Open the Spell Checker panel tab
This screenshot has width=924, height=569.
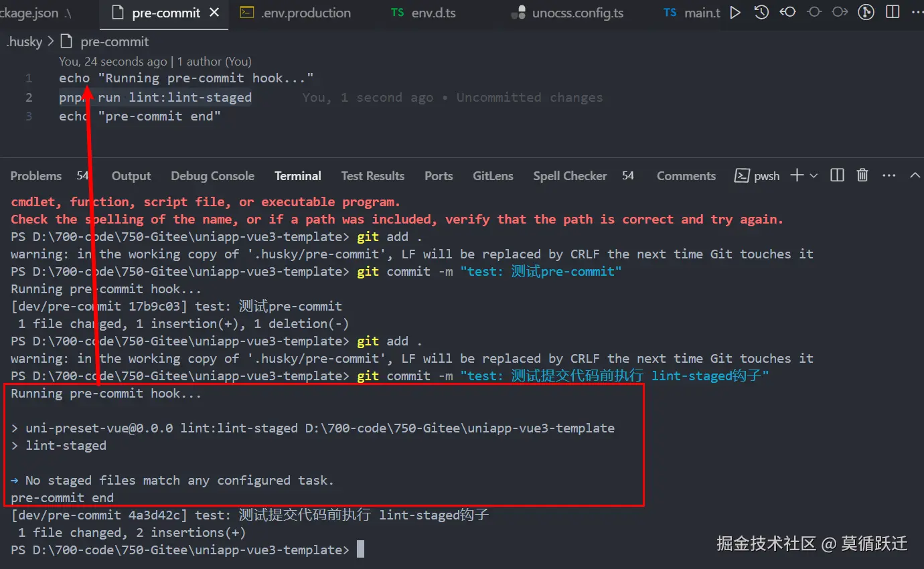pos(570,176)
